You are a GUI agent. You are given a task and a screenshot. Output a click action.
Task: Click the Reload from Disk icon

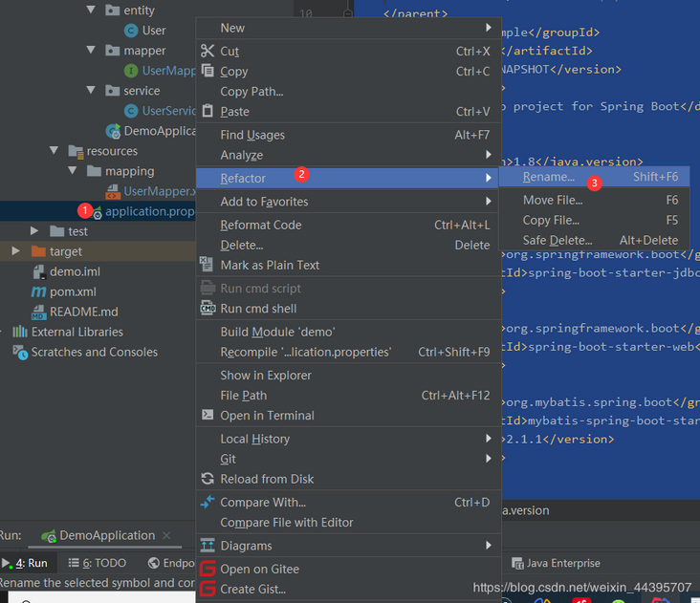(x=208, y=479)
